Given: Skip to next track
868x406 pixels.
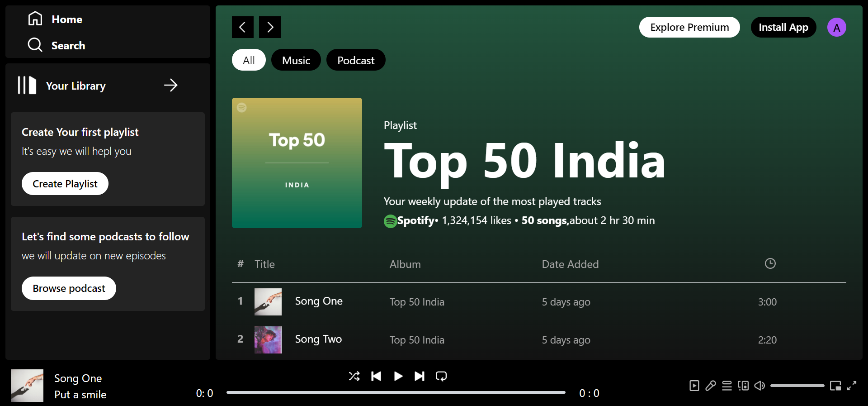Looking at the screenshot, I should click(x=420, y=376).
